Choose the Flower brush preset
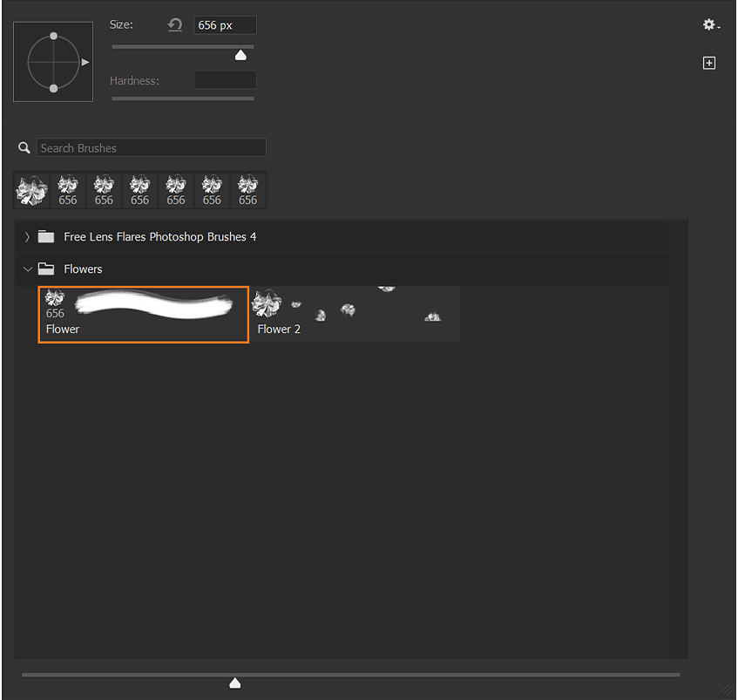 143,315
